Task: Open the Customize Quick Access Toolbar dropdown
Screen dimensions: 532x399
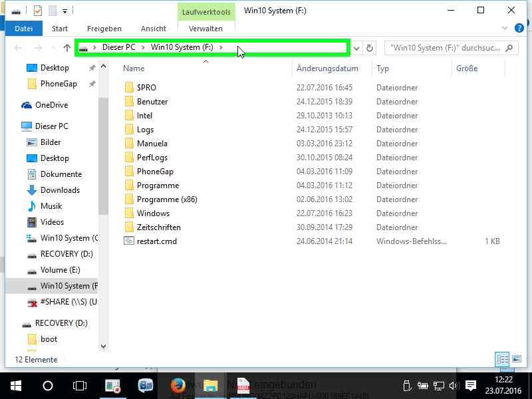Action: tap(65, 11)
